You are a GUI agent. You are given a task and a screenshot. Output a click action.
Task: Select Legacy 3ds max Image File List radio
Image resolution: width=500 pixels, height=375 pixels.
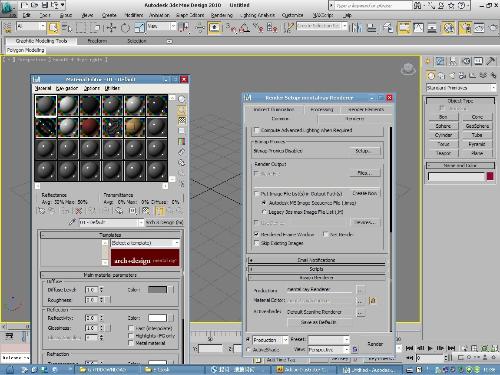(264, 212)
